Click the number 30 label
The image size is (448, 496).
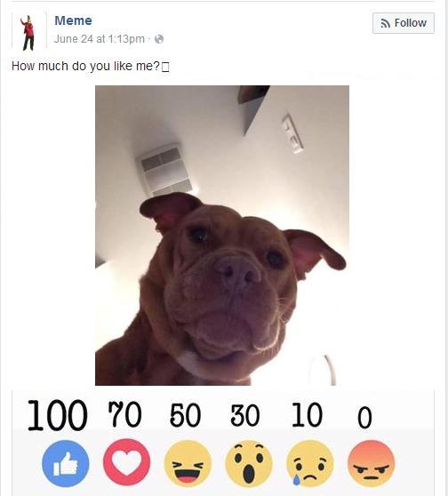pyautogui.click(x=245, y=415)
